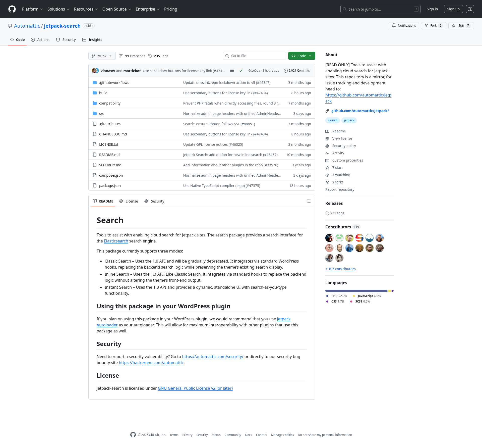Image resolution: width=482 pixels, height=448 pixels.
Task: Click the Go to file input
Action: pyautogui.click(x=255, y=56)
